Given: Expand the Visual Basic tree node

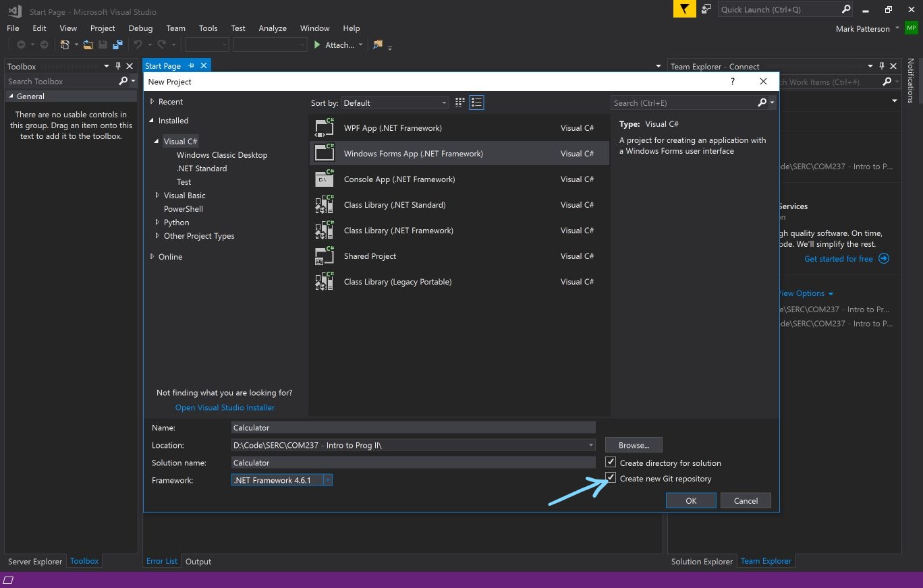Looking at the screenshot, I should coord(157,195).
